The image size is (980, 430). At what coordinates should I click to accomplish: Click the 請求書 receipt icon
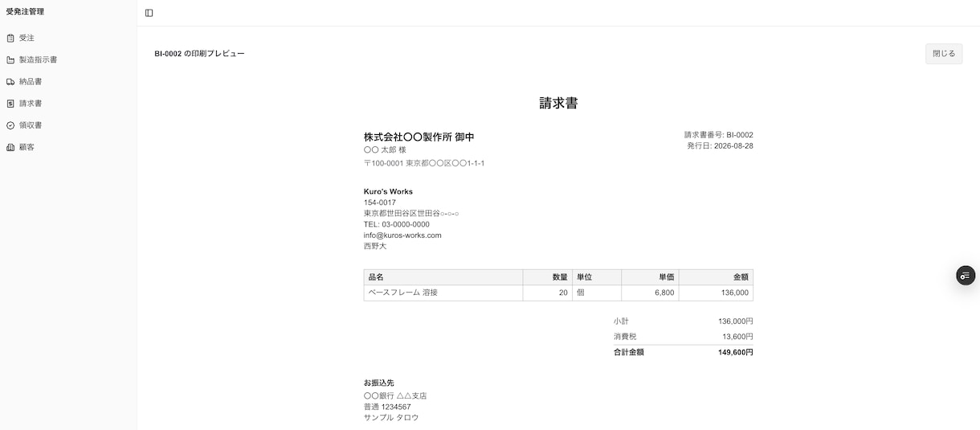10,104
